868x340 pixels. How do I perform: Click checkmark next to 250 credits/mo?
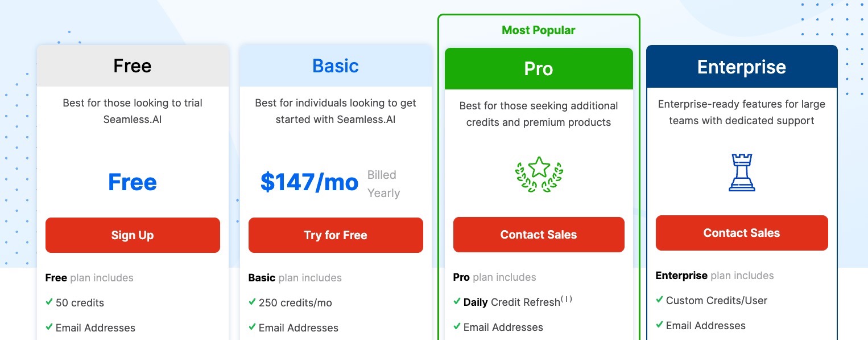tap(252, 302)
